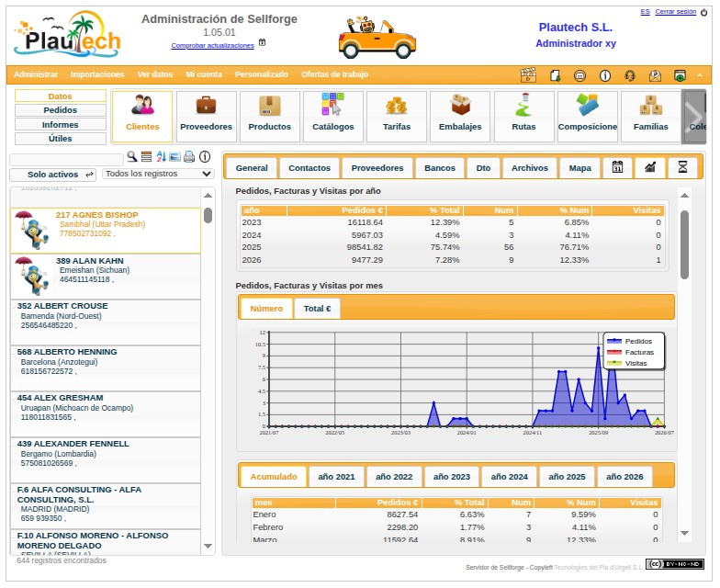Screen dimensions: 720x588
Task: Click the magnifying glass search icon
Action: click(132, 156)
